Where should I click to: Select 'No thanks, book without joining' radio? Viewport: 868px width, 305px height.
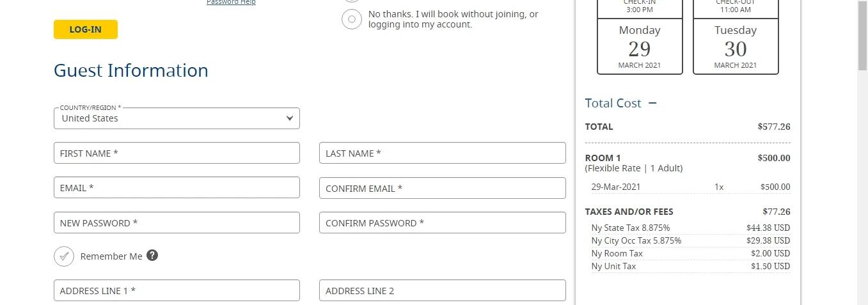pyautogui.click(x=352, y=19)
